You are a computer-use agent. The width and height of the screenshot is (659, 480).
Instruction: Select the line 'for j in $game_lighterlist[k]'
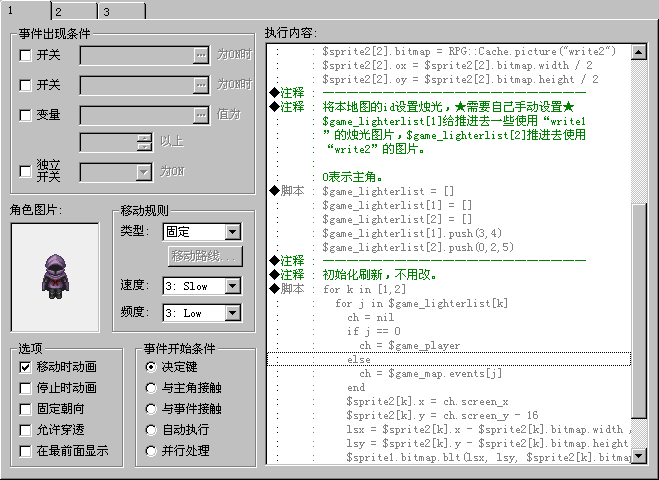pyautogui.click(x=449, y=303)
